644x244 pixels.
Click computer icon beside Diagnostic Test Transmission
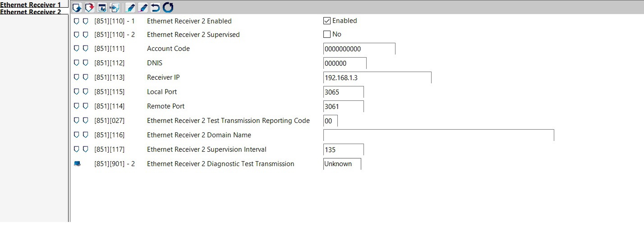coord(77,164)
